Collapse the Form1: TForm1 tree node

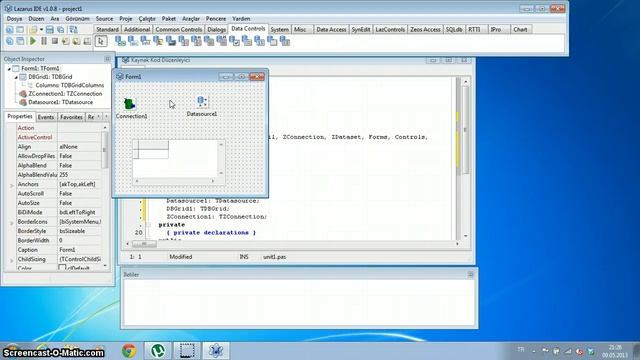pyautogui.click(x=9, y=69)
